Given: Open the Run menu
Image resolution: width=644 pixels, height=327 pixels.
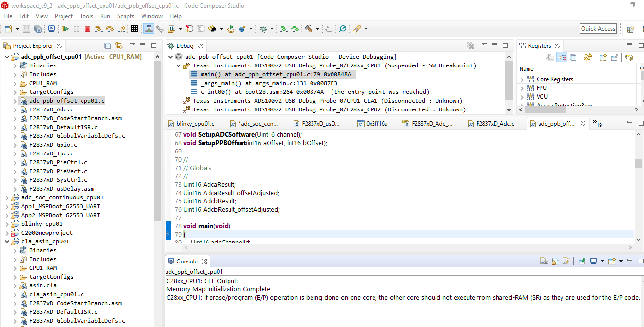Looking at the screenshot, I should (105, 16).
